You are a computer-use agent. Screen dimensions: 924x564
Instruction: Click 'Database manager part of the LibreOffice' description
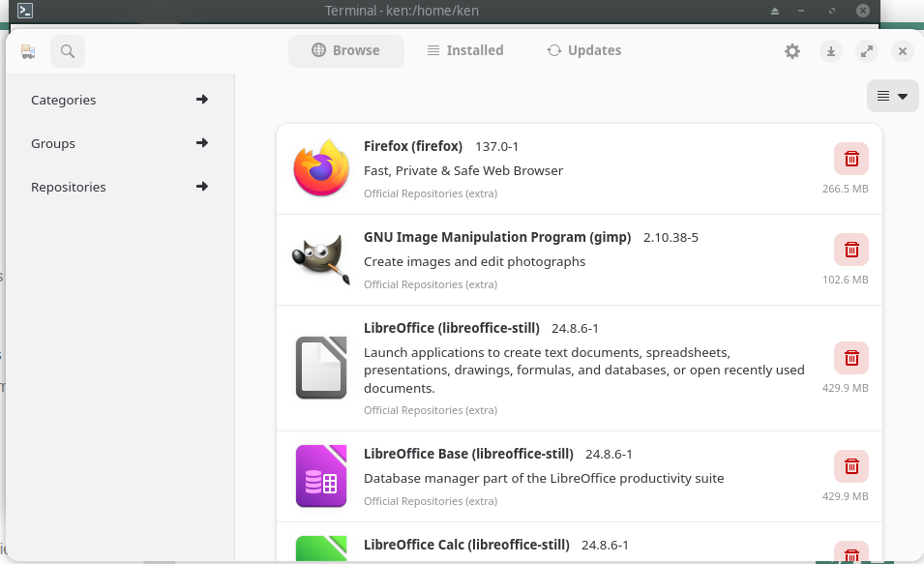[x=544, y=479]
